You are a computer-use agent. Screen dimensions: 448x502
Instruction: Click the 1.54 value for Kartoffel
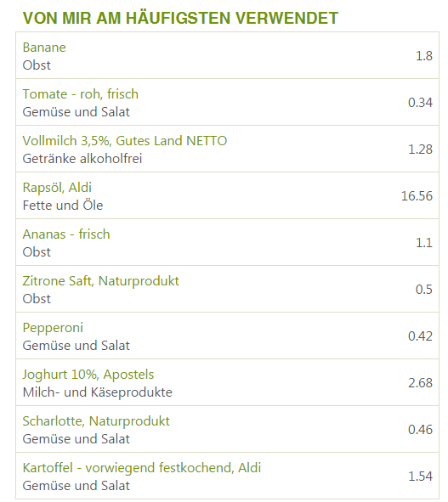tap(420, 477)
